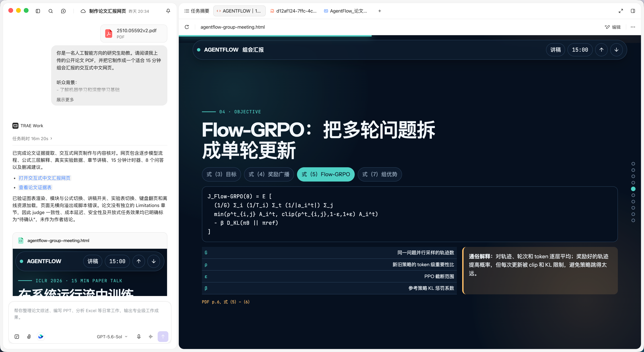Open attached 2510.05592v2.pdf file
The width and height of the screenshot is (644, 352).
tap(134, 34)
